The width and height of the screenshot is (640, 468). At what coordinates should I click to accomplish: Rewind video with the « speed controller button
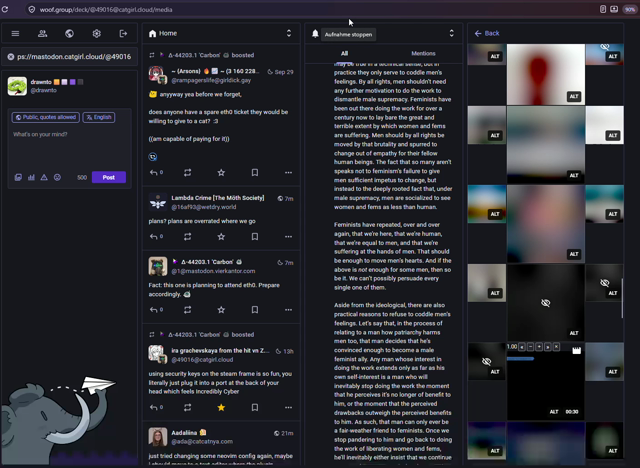pyautogui.click(x=522, y=347)
